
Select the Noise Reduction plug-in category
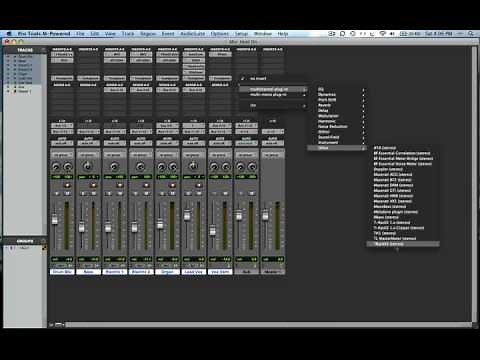337,126
